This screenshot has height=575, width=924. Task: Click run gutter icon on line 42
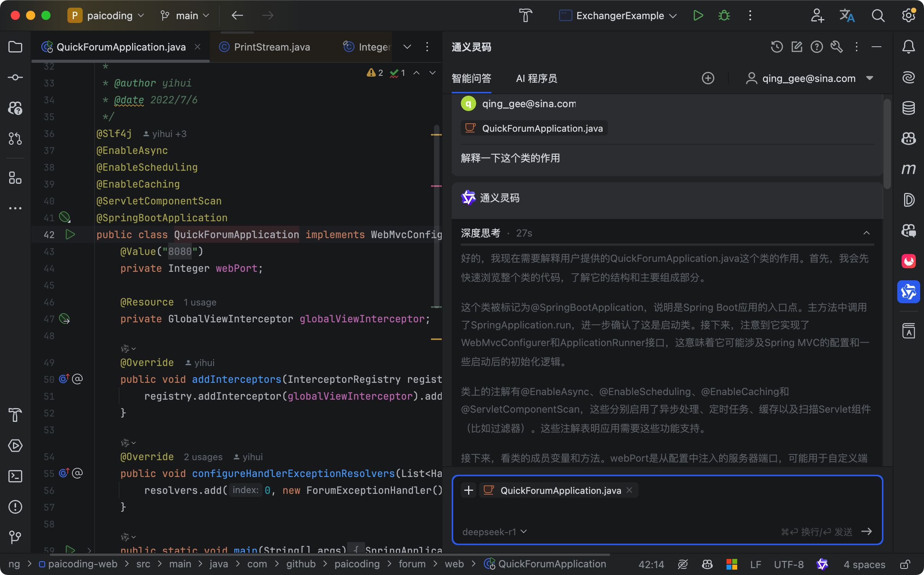[70, 234]
